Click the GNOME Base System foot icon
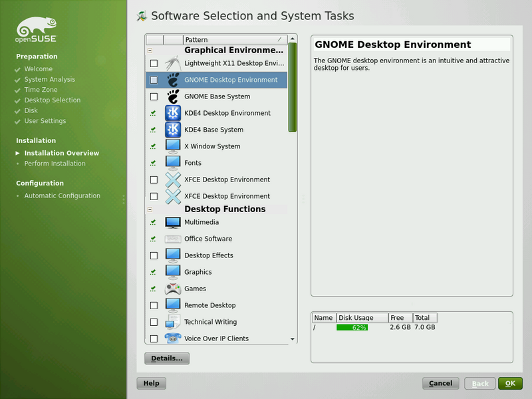This screenshot has height=399, width=532. (x=173, y=96)
